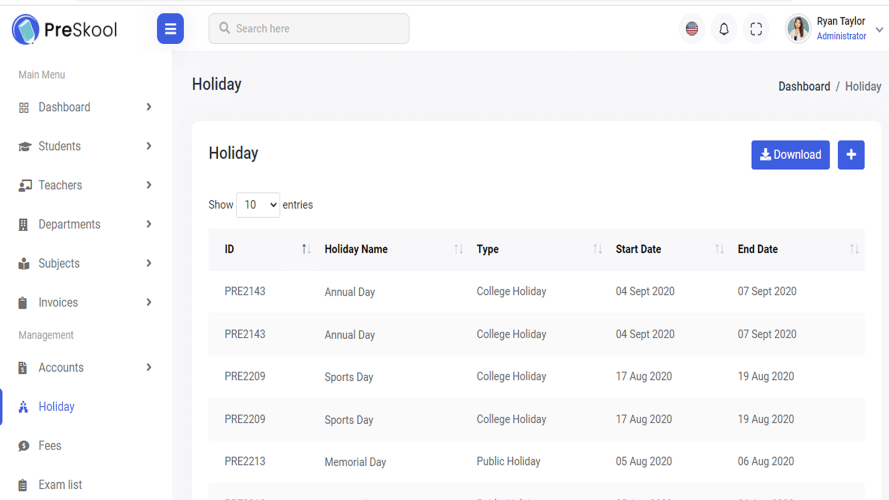Sort by Holiday Name column arrows

click(x=458, y=249)
